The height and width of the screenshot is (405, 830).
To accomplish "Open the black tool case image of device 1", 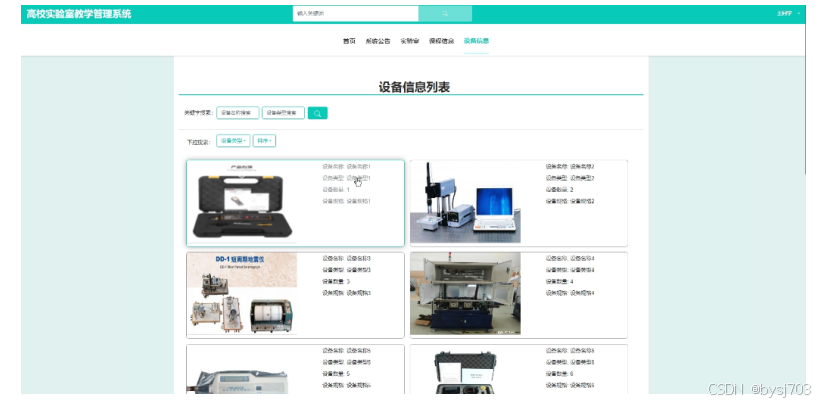I will pos(242,203).
